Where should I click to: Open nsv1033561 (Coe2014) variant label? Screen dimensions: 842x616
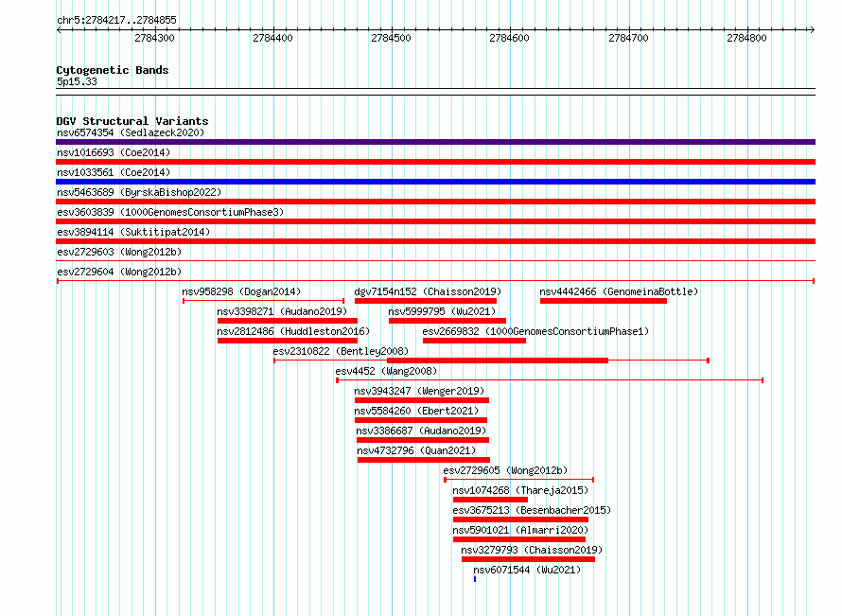coord(114,172)
